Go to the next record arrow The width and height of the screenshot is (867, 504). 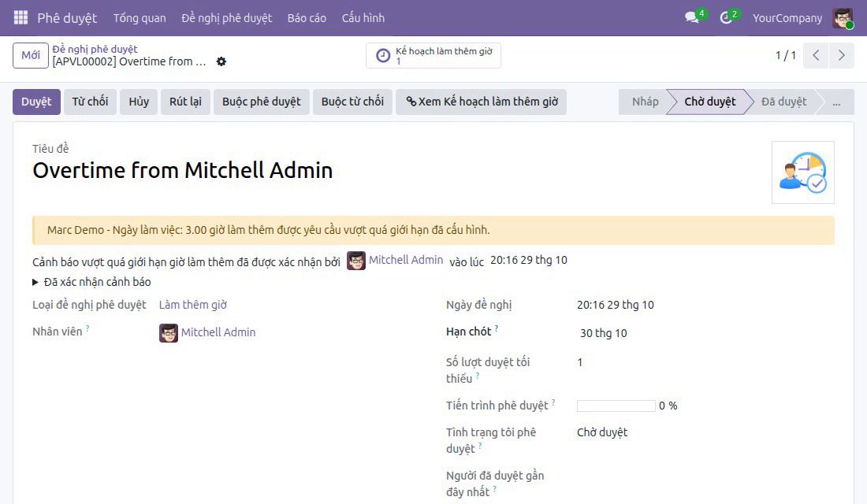click(842, 55)
